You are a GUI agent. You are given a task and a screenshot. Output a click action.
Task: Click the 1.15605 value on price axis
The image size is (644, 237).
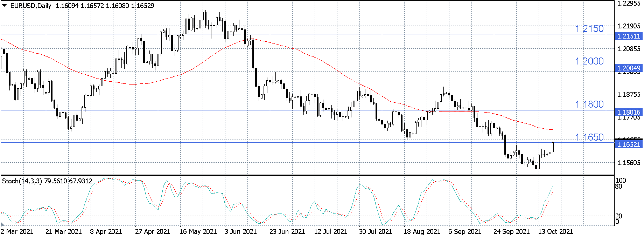point(629,163)
